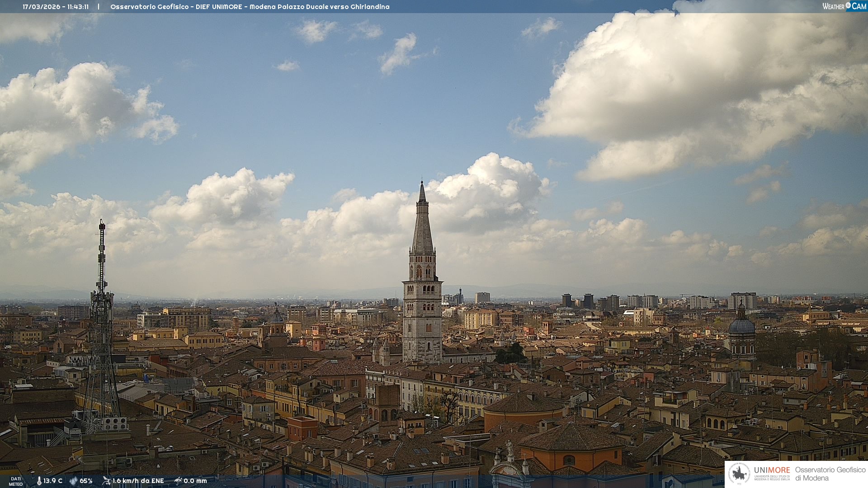Click the 13.9 C temperature reading
The image size is (868, 488).
[x=53, y=481]
